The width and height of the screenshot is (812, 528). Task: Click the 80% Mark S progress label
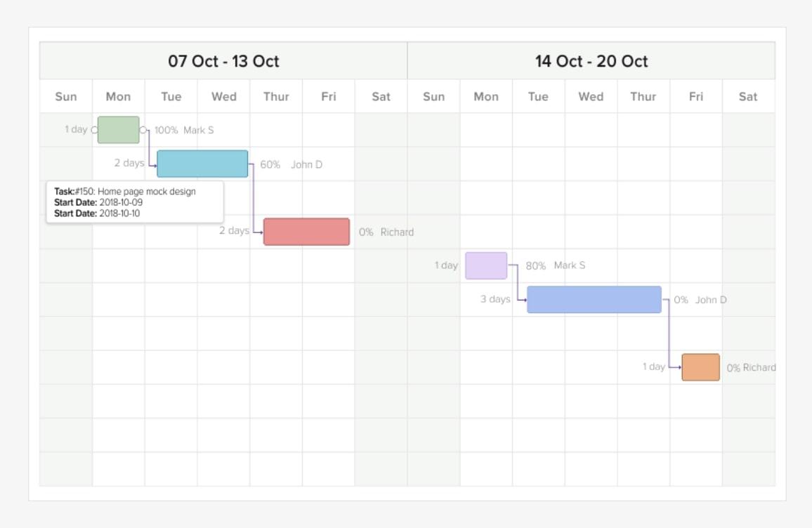pyautogui.click(x=555, y=265)
